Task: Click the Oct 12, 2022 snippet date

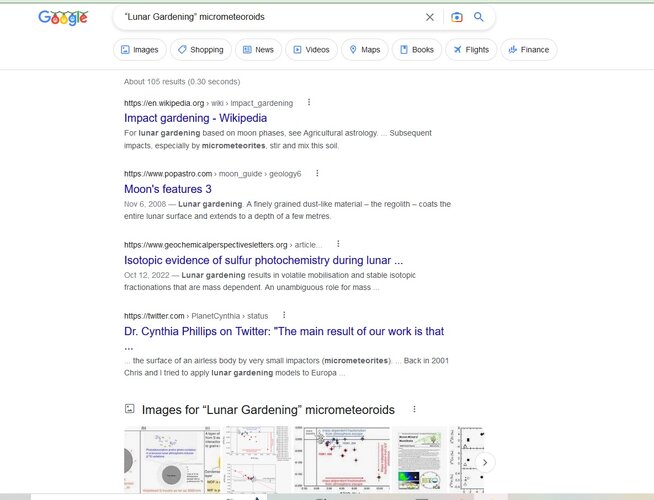Action: [x=146, y=275]
